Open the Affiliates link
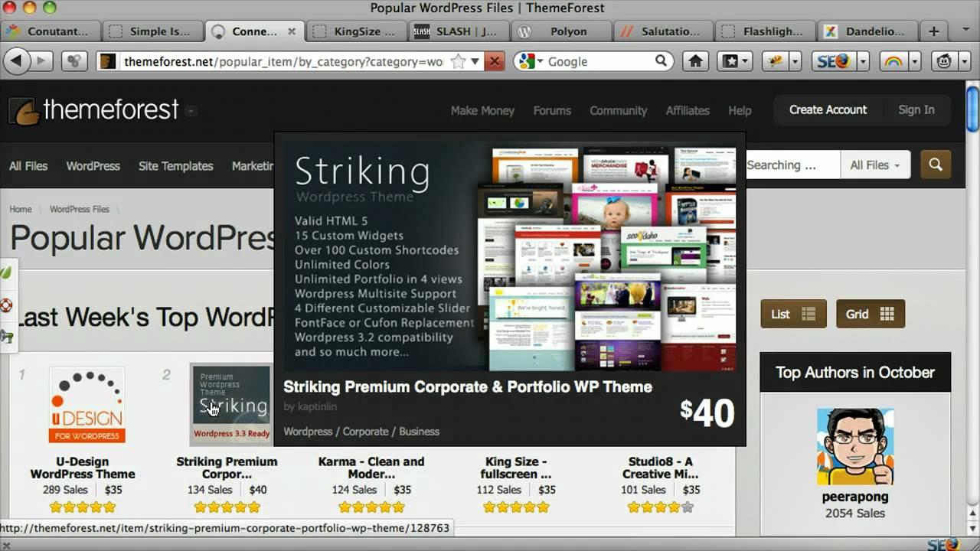980x551 pixels. 688,110
